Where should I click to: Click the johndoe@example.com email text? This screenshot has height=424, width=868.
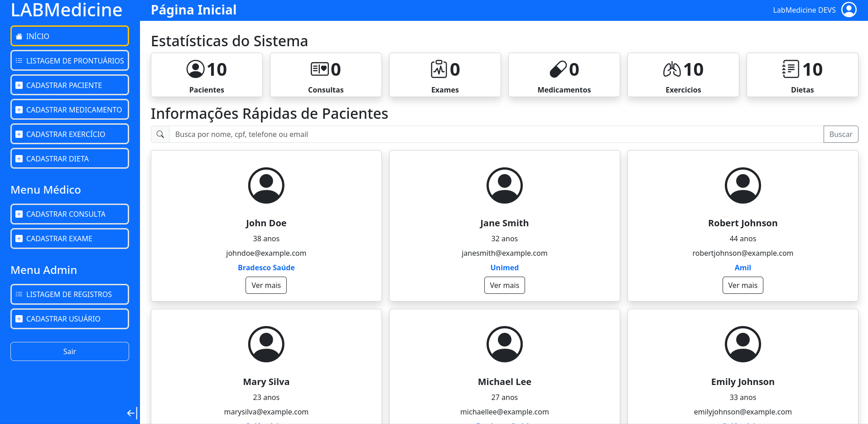pyautogui.click(x=266, y=253)
